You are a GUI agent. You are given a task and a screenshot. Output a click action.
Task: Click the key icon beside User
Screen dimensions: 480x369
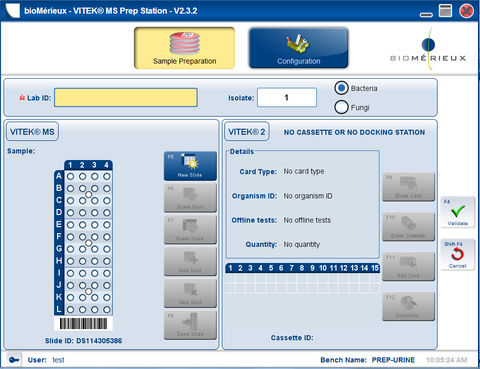(14, 360)
